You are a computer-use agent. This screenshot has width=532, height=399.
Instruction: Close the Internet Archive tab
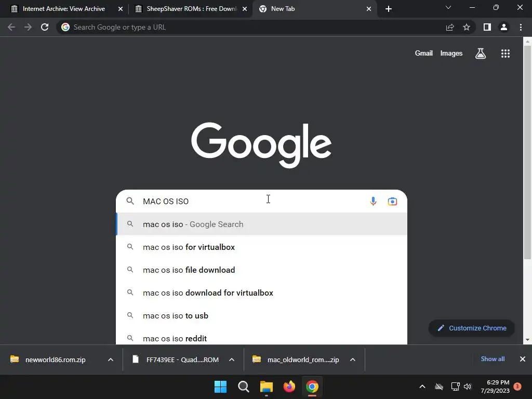point(121,9)
